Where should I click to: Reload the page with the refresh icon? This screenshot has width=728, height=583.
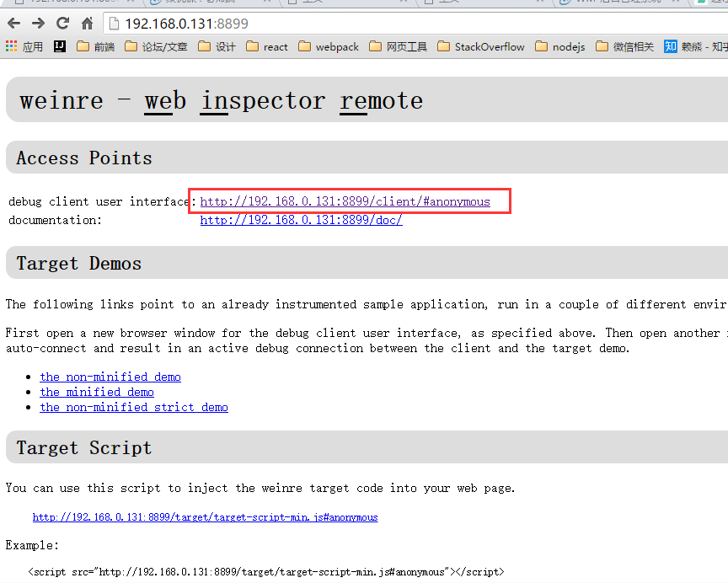click(62, 24)
